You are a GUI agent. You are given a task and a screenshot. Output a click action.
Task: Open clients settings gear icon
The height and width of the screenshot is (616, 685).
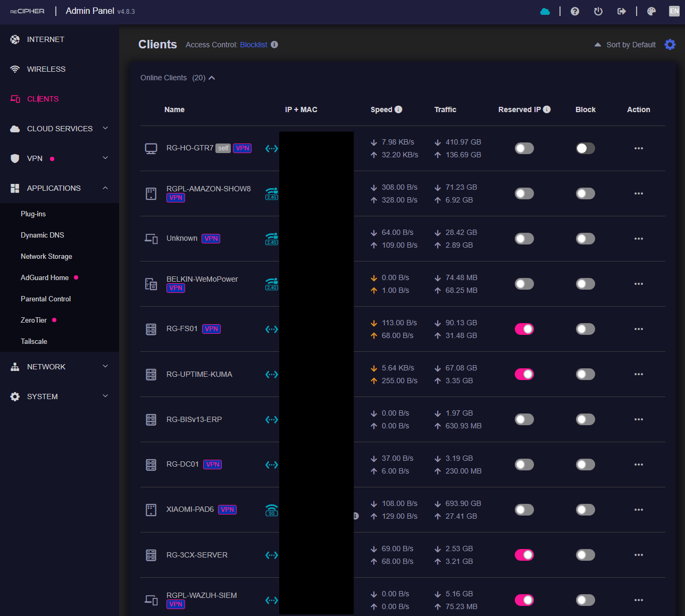[670, 45]
